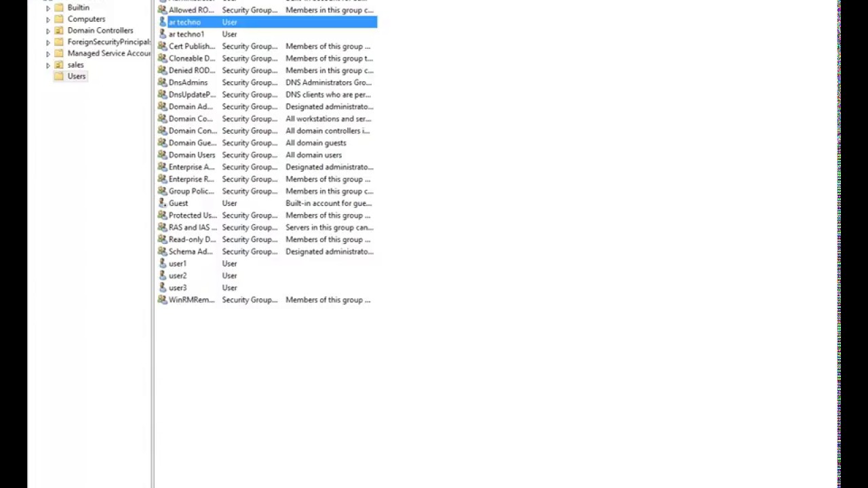Select the 'user2' name
Image resolution: width=868 pixels, height=488 pixels.
coord(178,276)
